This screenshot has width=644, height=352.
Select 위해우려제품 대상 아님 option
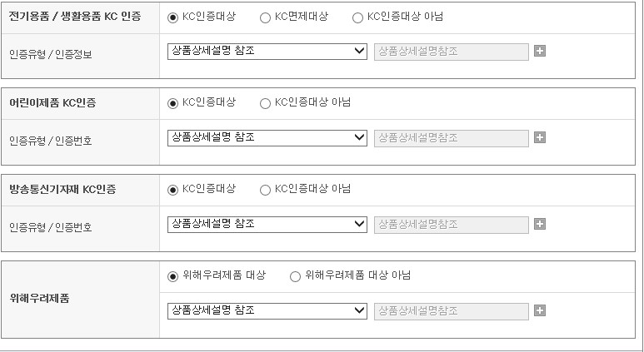click(295, 276)
